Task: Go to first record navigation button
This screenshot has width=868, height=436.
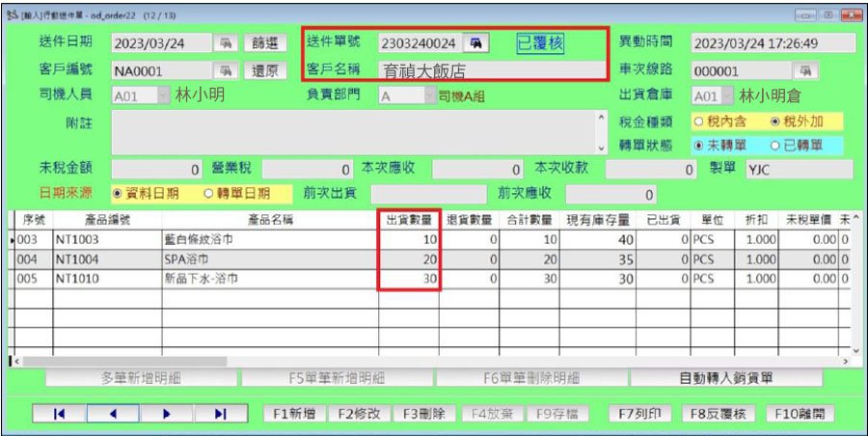Action: point(60,413)
